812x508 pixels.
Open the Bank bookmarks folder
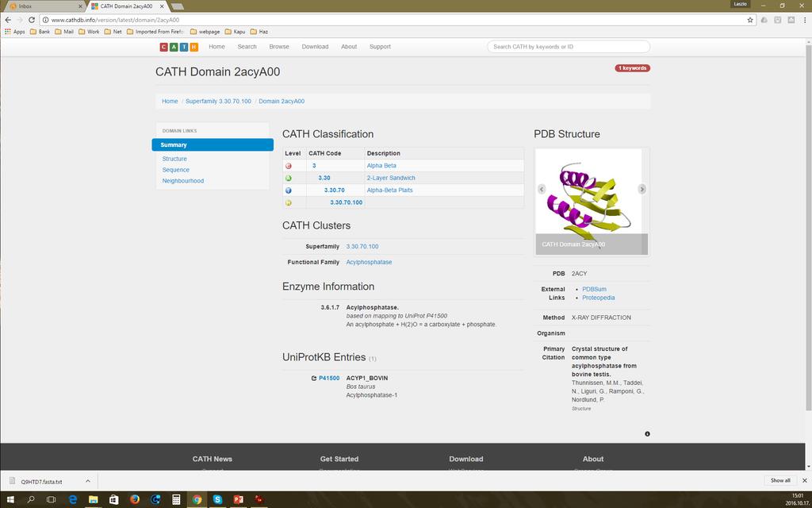(40, 32)
